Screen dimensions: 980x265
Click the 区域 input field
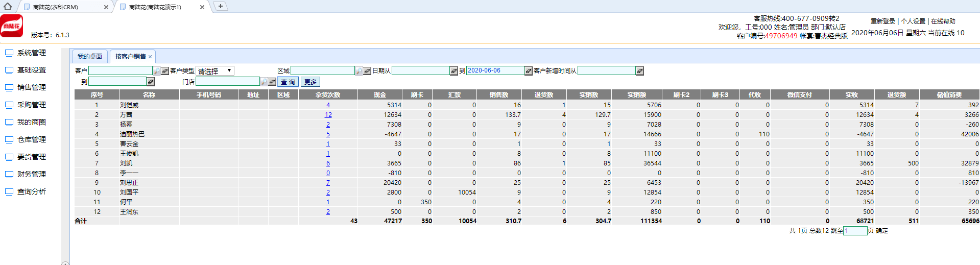(x=323, y=70)
